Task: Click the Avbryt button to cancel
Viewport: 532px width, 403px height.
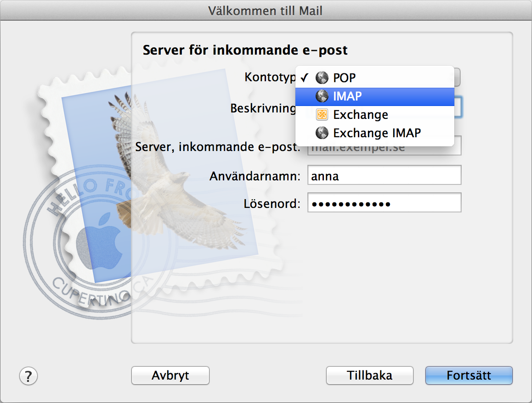Action: 170,375
